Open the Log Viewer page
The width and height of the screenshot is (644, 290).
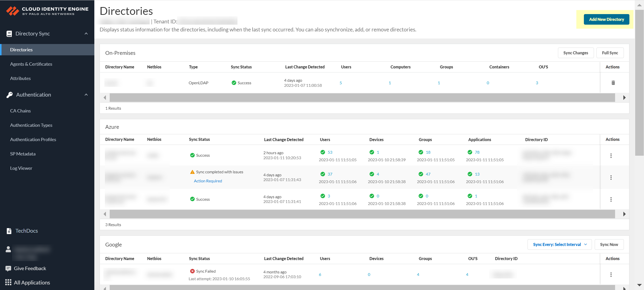(21, 168)
